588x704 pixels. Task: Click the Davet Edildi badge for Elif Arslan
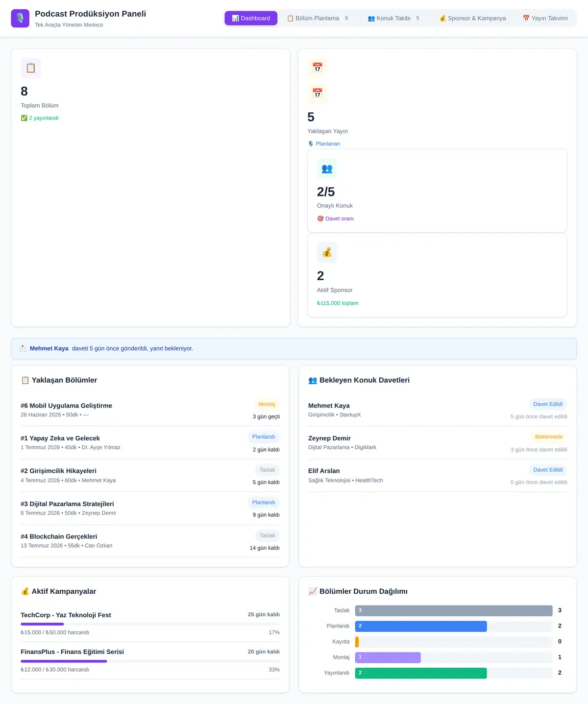[548, 470]
